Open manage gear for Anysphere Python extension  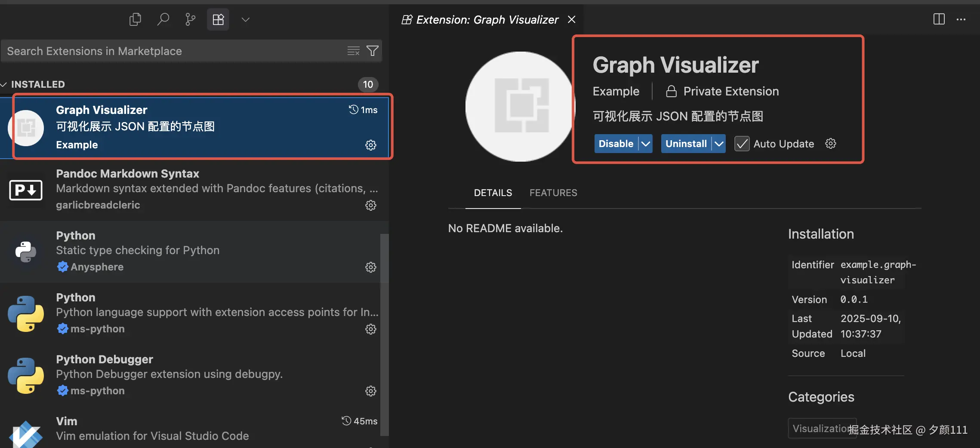click(x=371, y=267)
